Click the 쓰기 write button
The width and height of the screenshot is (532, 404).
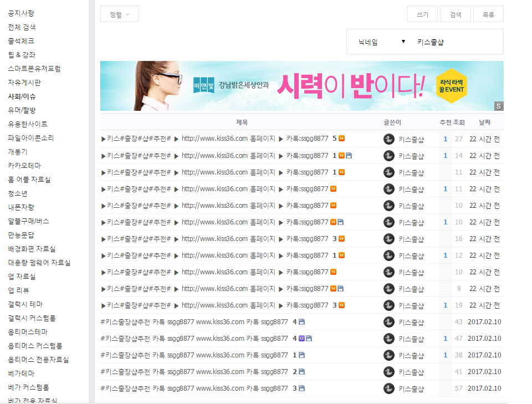point(422,14)
